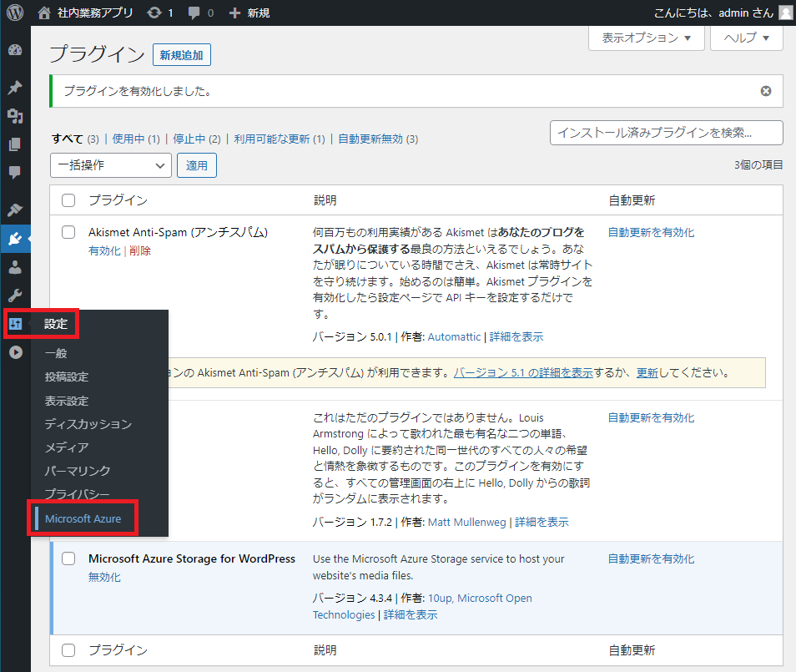Filter plugins by 停止中
The height and width of the screenshot is (672, 796).
point(189,139)
